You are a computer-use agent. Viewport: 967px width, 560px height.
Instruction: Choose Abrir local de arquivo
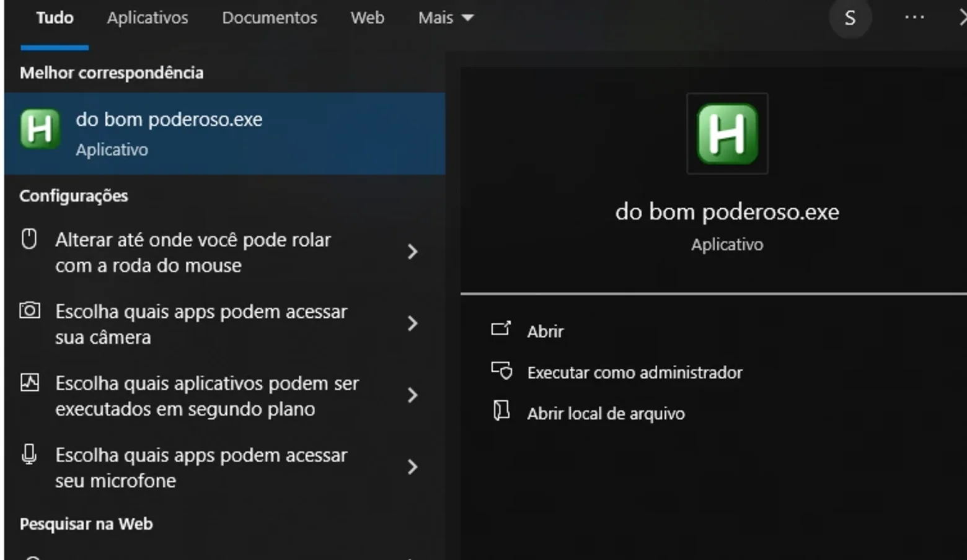(x=606, y=413)
